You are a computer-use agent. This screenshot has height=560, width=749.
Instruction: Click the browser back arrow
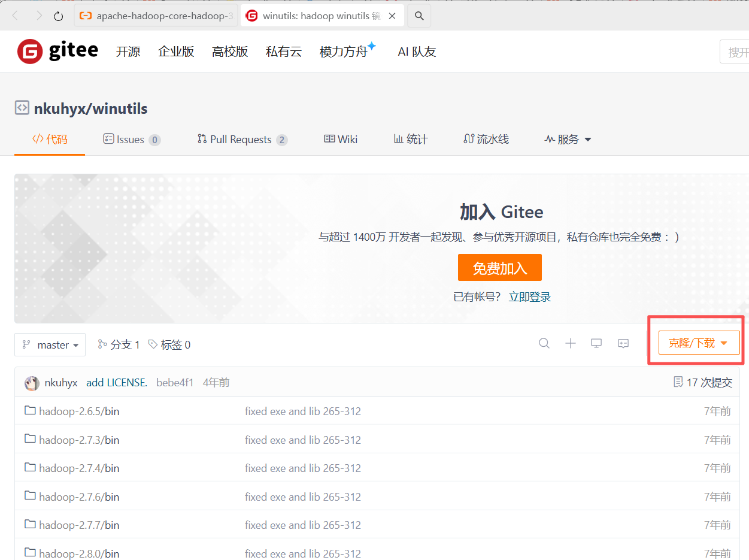[x=16, y=16]
